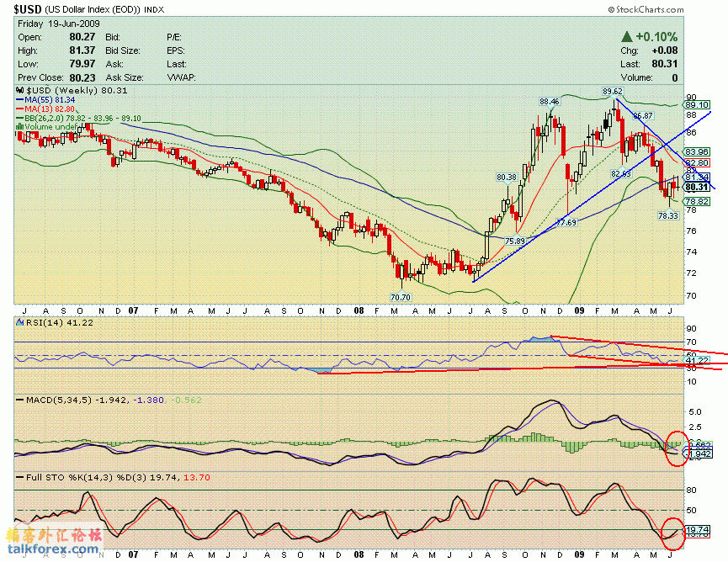Click the MA(55) blue legend line
The height and width of the screenshot is (562, 728).
[x=20, y=100]
